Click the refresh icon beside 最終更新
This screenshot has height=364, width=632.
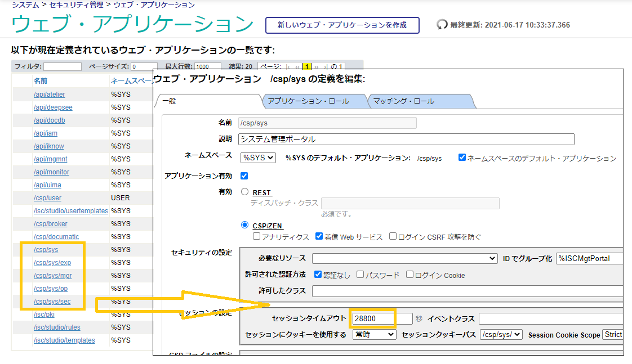[x=442, y=25]
